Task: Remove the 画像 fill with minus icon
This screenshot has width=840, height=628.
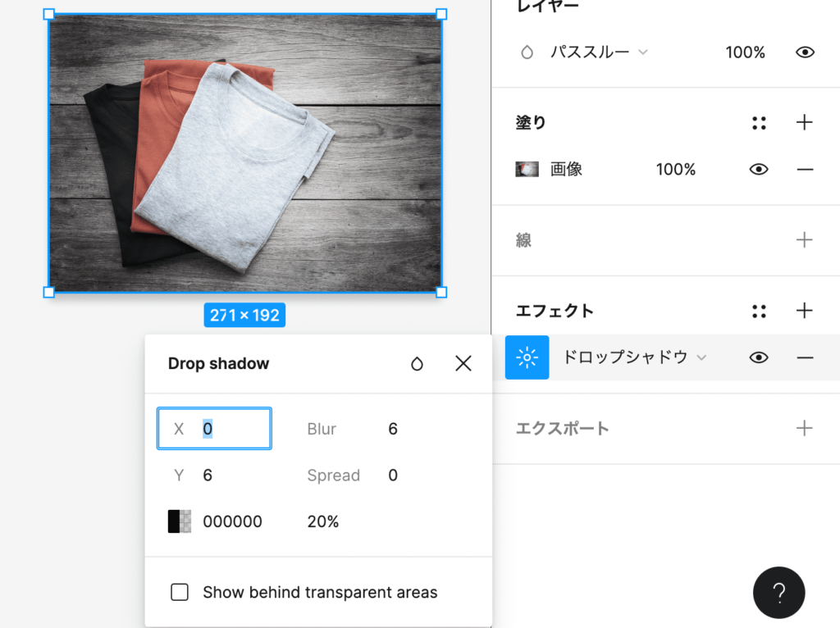Action: (x=805, y=170)
